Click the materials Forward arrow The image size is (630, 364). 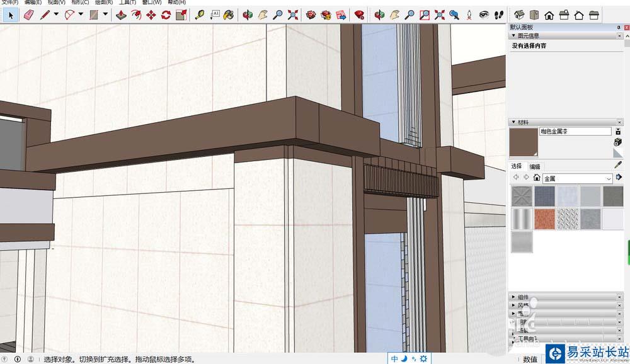tap(526, 177)
